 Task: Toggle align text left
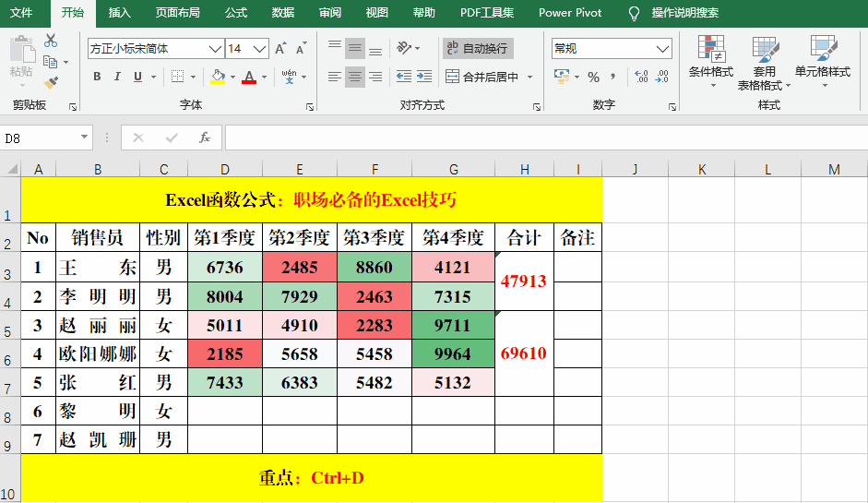(334, 77)
